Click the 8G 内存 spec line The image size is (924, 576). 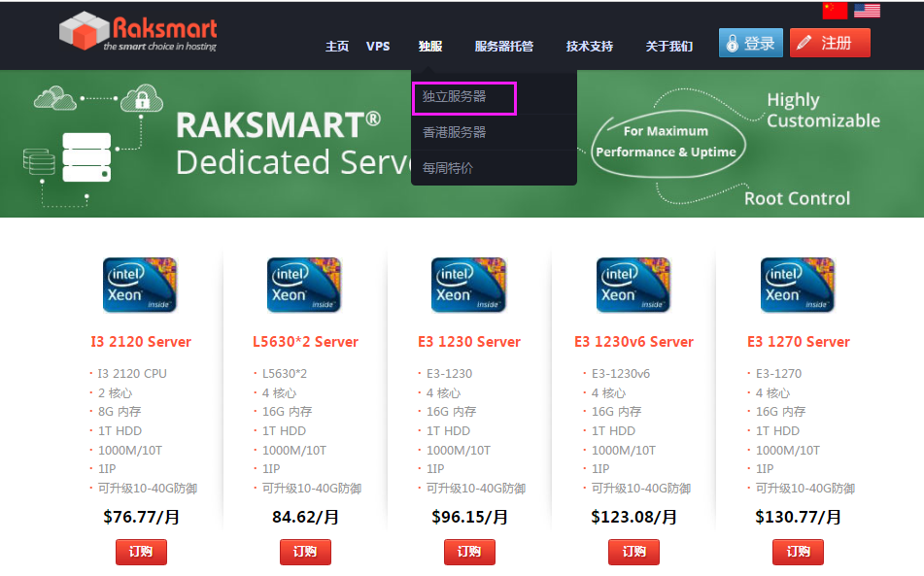120,411
